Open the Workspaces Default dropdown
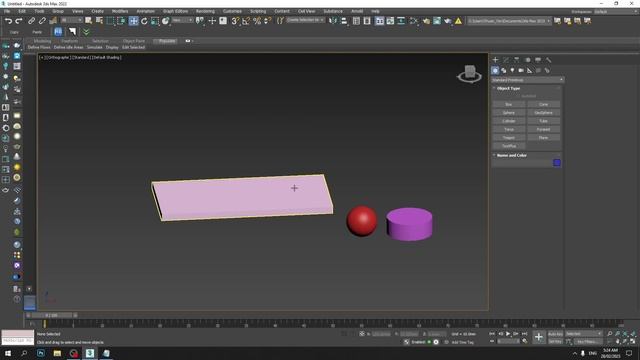The image size is (640, 360). (615, 11)
